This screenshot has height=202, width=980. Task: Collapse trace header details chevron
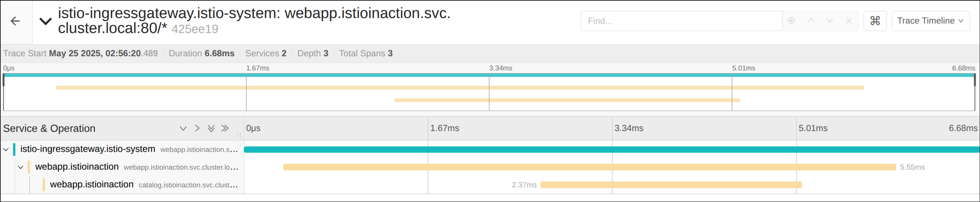[x=46, y=21]
